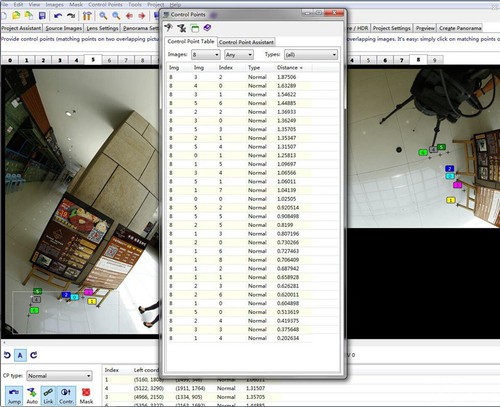The image size is (500, 407).
Task: Click the Undo arrow in the toolbar
Action: [x=58, y=16]
